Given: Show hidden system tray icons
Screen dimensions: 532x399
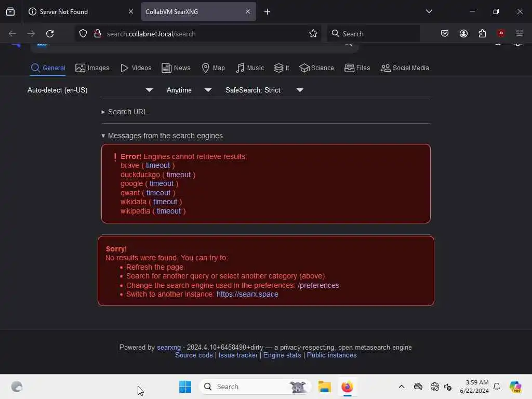Looking at the screenshot, I should coord(402,387).
